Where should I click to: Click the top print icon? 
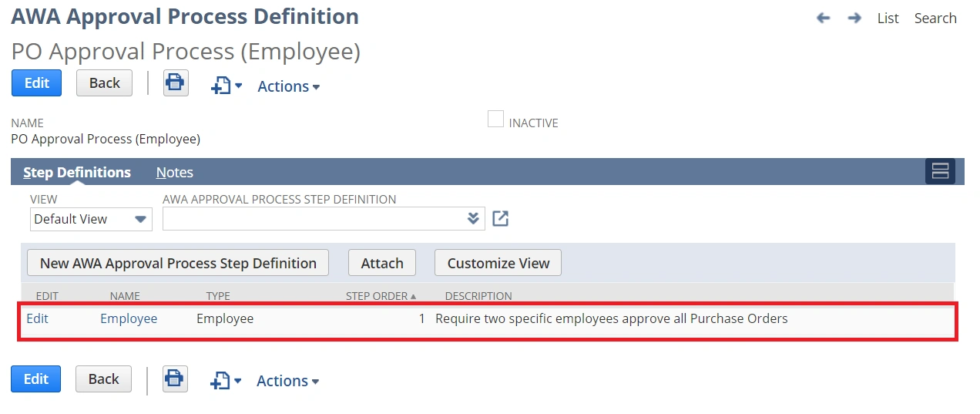pyautogui.click(x=176, y=83)
